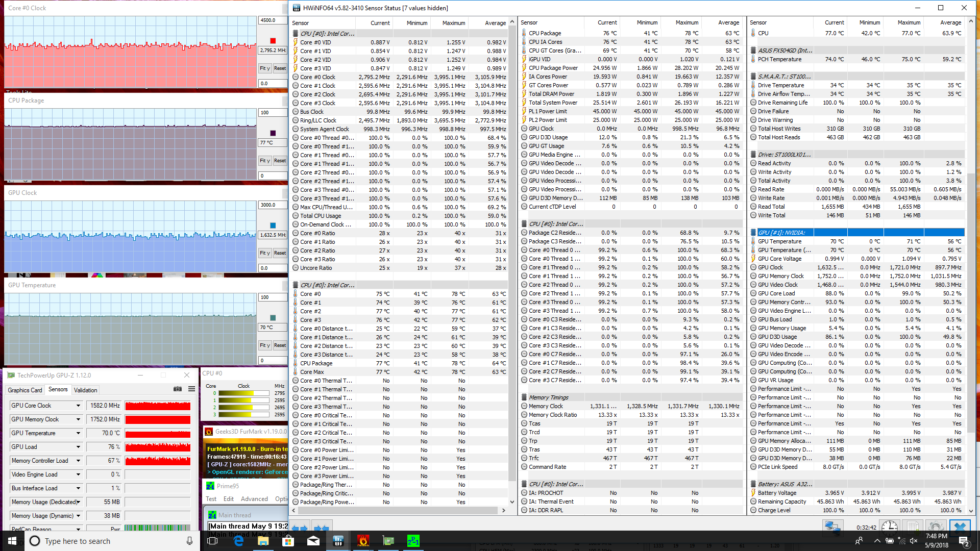Open HWiNFO sensor settings gear icon

pyautogui.click(x=936, y=527)
